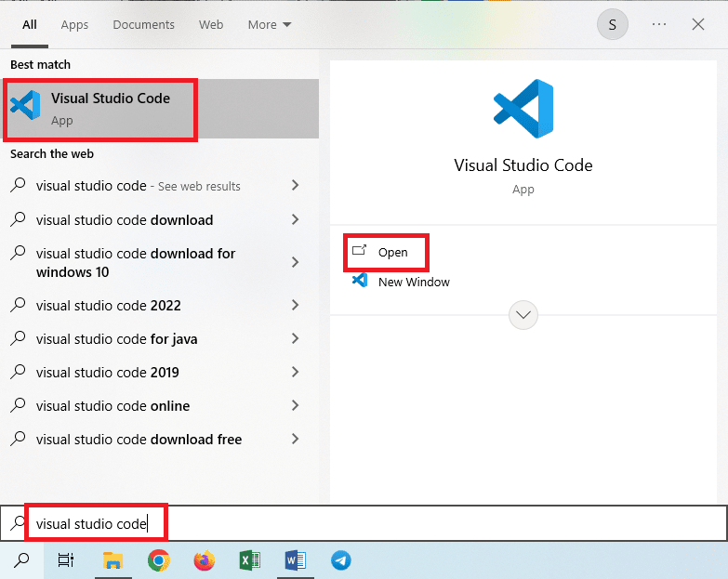728x579 pixels.
Task: Open Word from the taskbar
Action: tap(296, 560)
